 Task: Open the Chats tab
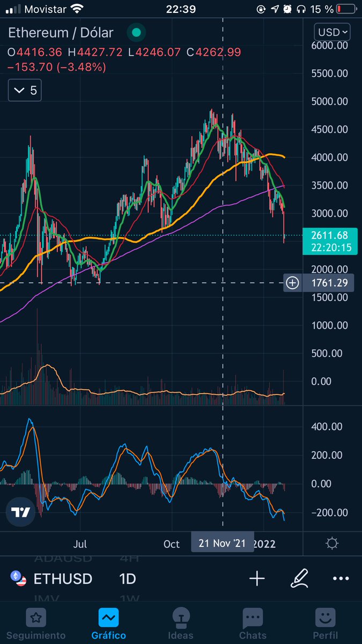(253, 624)
